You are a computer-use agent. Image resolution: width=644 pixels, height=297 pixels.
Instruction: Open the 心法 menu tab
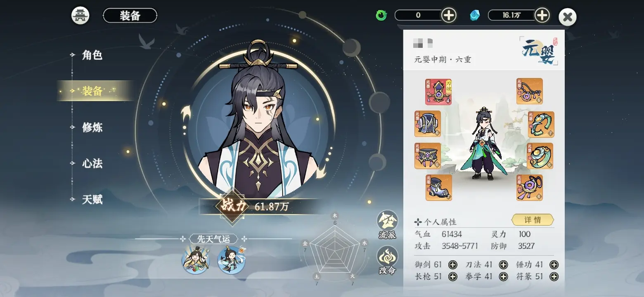[x=92, y=164]
